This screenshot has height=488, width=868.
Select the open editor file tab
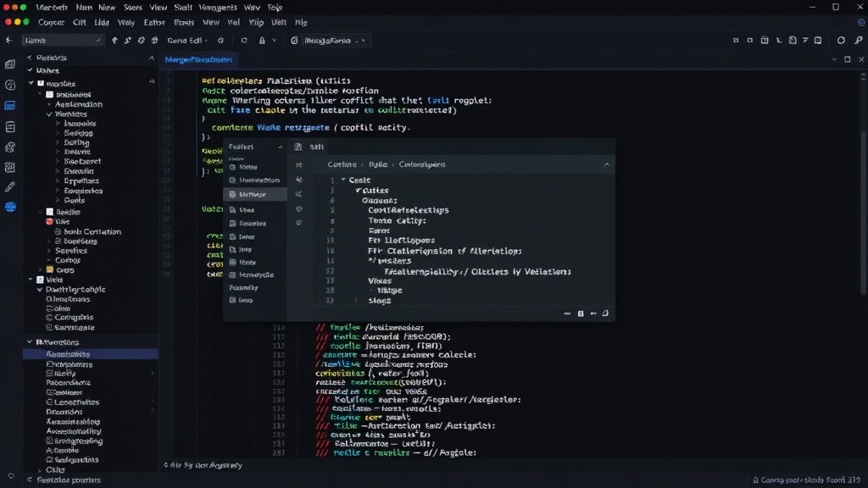(198, 59)
